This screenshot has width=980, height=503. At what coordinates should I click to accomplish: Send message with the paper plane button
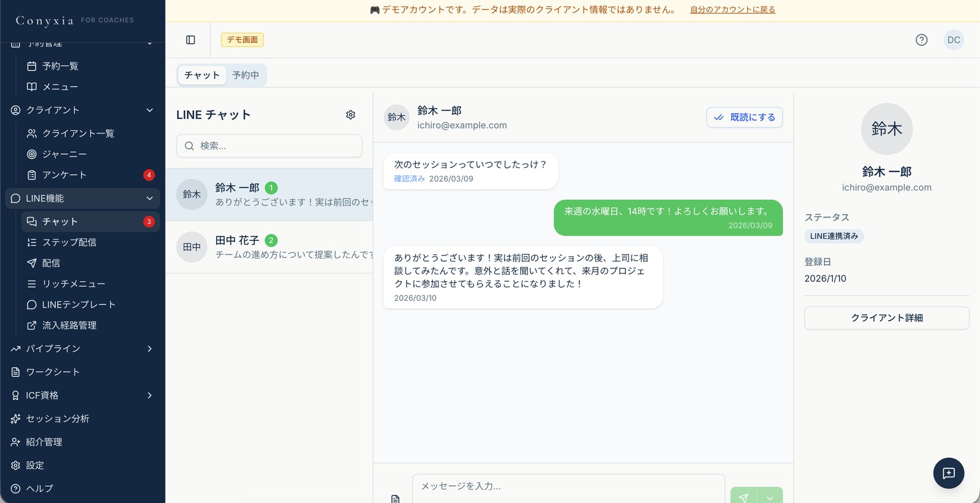[743, 496]
